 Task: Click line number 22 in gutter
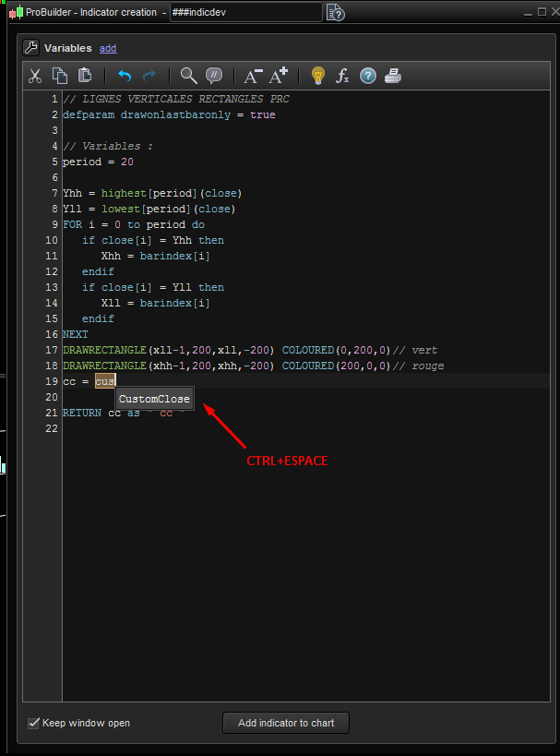[x=52, y=428]
